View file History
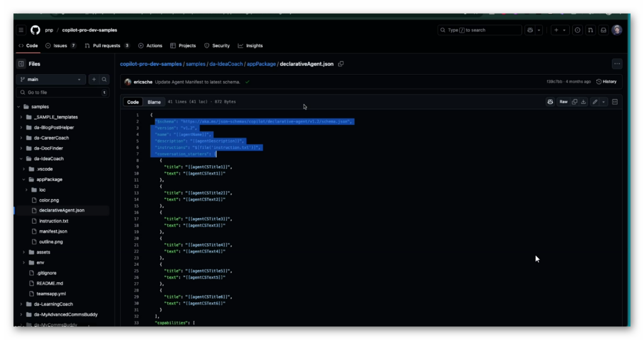Viewport: 644px width, 340px height. click(607, 82)
